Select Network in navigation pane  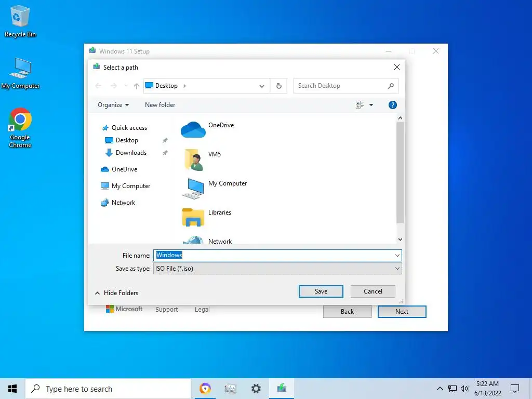coord(118,203)
